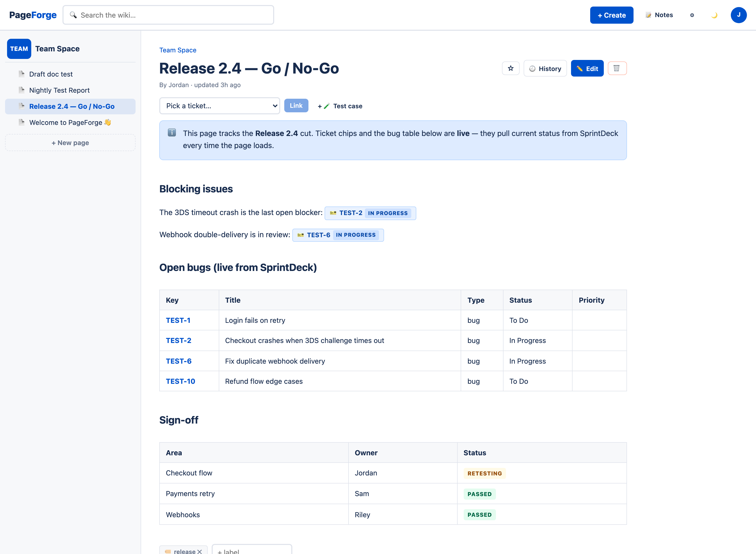This screenshot has height=554, width=756.
Task: Click the RETESTING status badge
Action: click(485, 473)
